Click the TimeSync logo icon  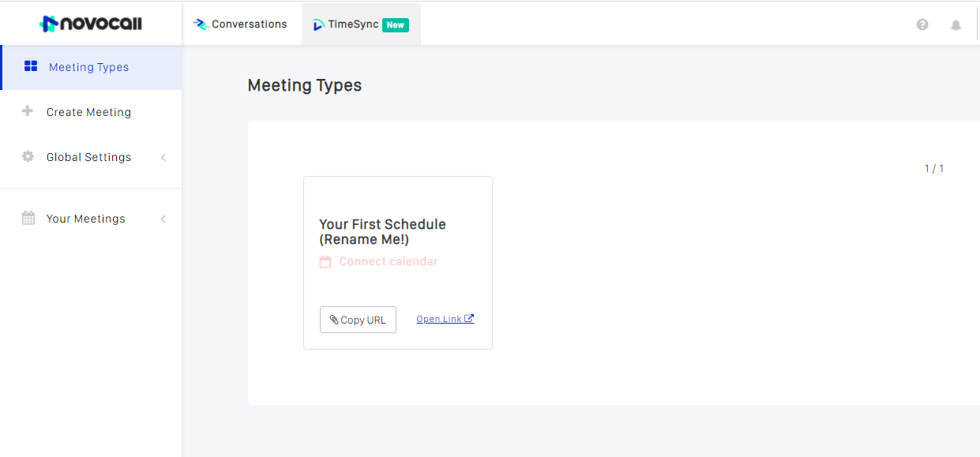point(319,25)
